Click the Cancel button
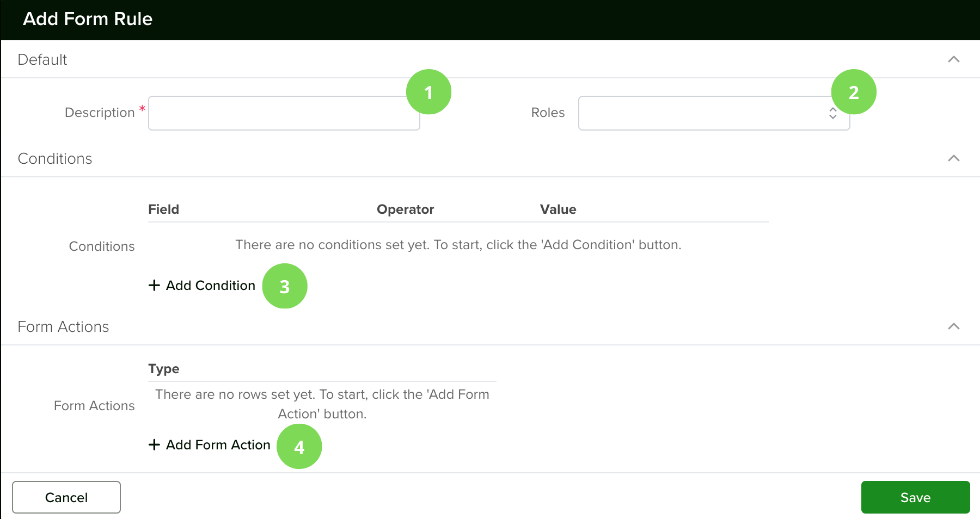The width and height of the screenshot is (980, 519). point(66,497)
